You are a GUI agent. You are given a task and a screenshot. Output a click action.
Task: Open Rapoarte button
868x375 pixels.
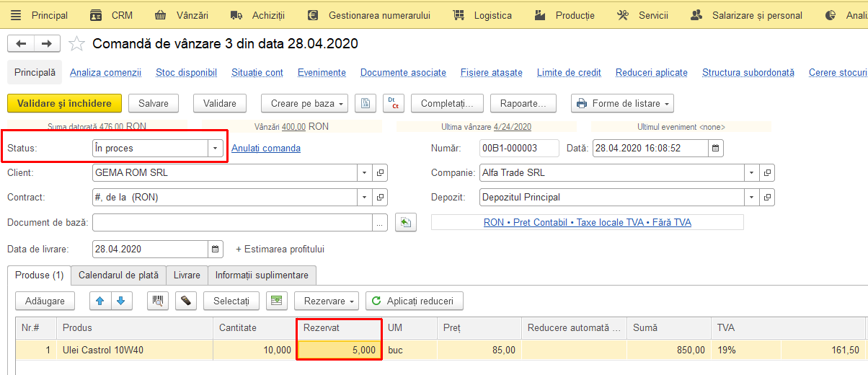[523, 103]
